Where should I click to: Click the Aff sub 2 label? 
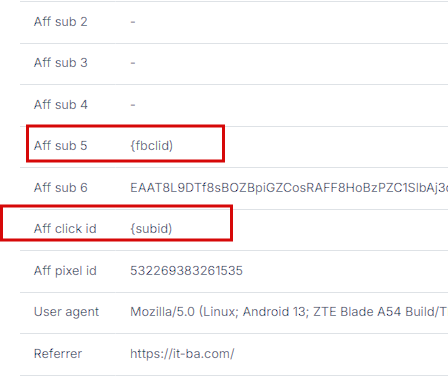61,22
